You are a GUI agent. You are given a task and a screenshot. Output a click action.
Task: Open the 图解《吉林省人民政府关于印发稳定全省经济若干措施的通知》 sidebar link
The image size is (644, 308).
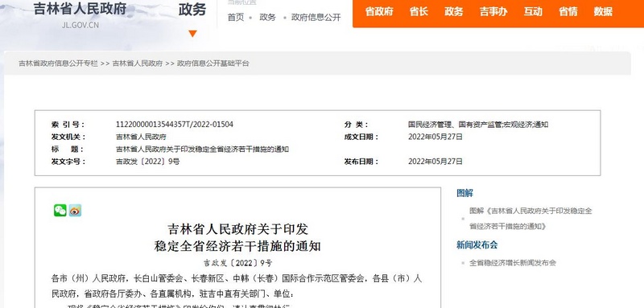click(x=531, y=219)
